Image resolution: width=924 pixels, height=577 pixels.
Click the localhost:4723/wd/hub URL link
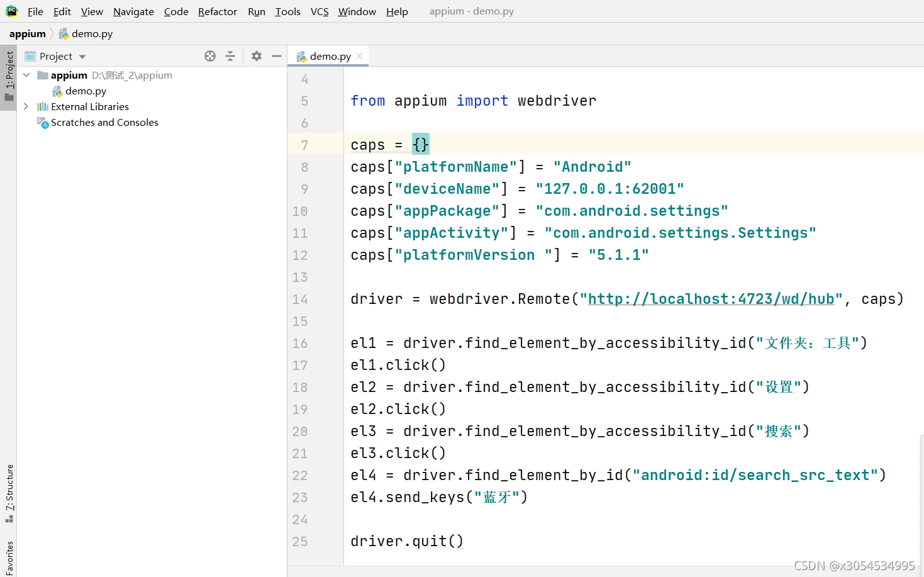click(x=711, y=299)
